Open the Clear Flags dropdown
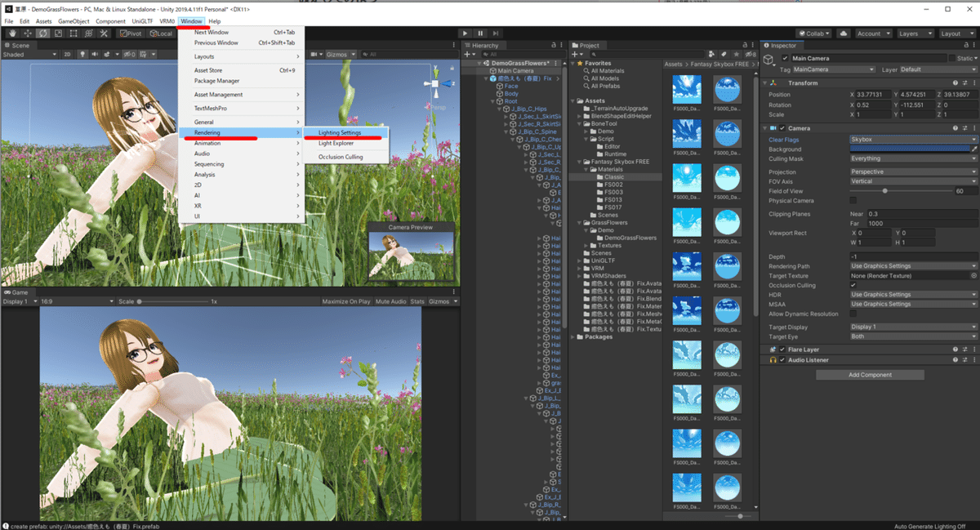 913,140
